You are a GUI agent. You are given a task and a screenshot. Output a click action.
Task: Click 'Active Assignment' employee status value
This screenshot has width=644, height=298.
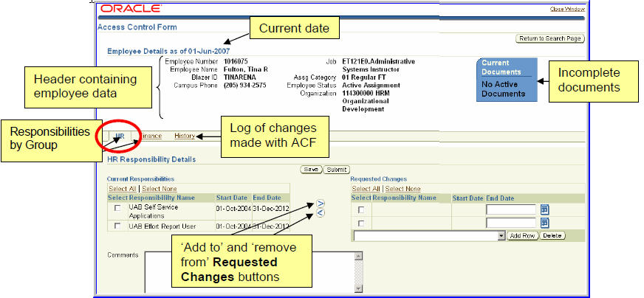coord(371,86)
